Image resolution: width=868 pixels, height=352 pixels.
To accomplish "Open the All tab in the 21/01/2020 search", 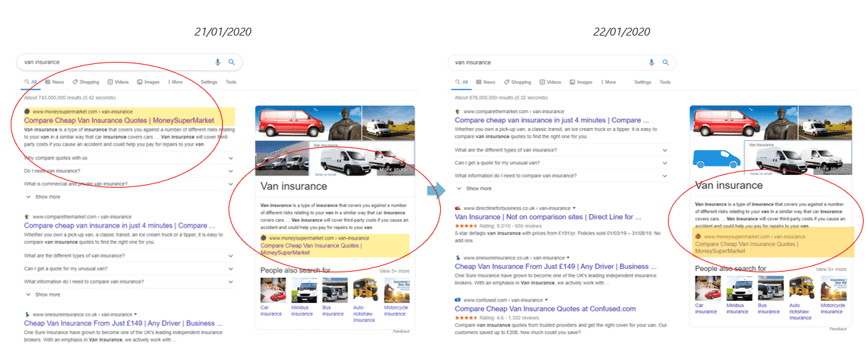I will click(30, 82).
